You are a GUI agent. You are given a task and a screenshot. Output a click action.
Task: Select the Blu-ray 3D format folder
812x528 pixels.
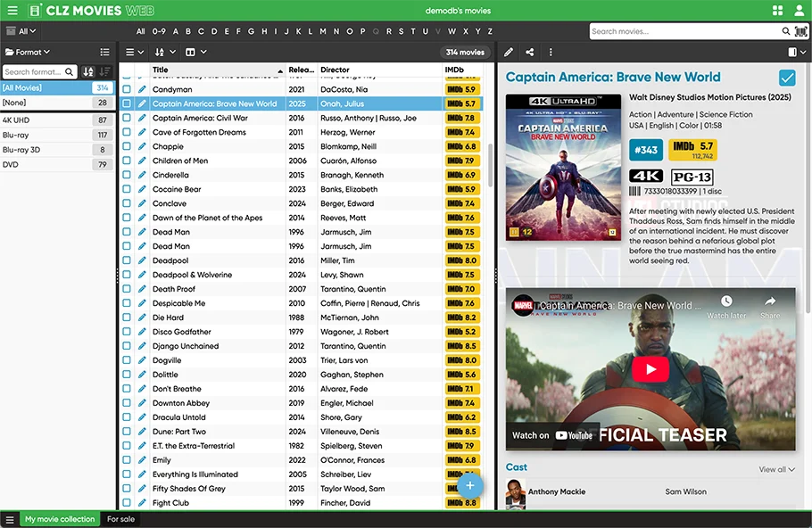tap(57, 150)
